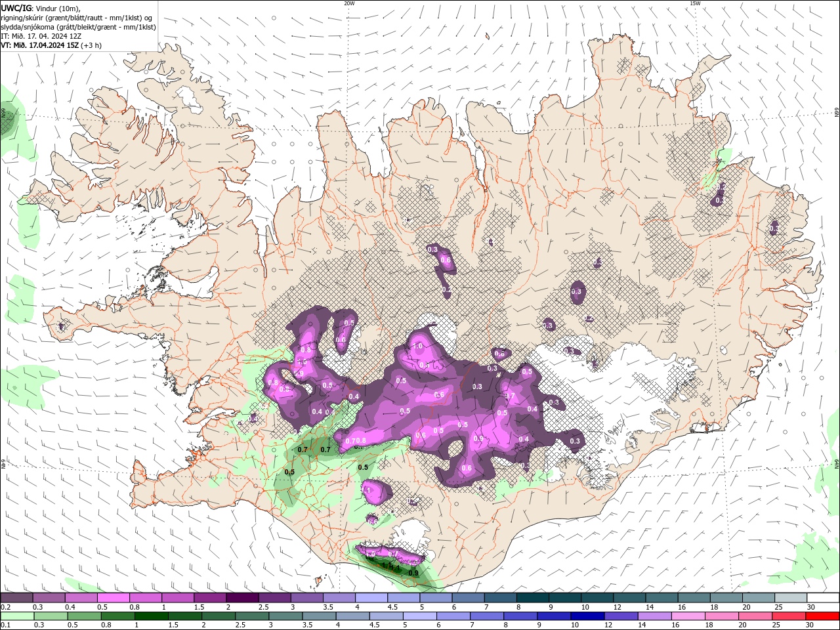Select upper legend swatch between 18 and 20

(726, 598)
